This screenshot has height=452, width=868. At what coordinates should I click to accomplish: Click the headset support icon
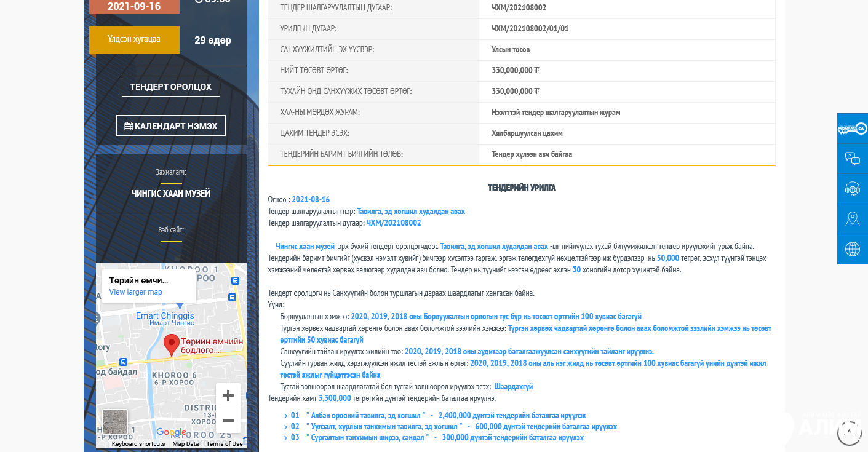pos(852,189)
